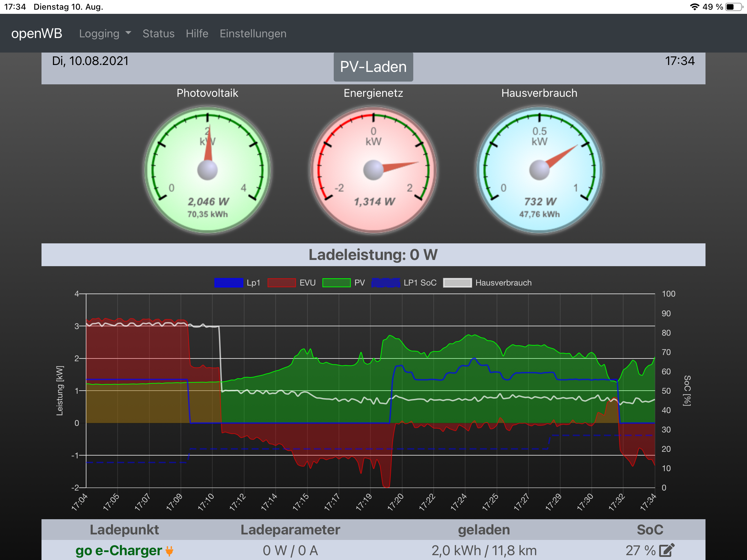Click the Photovoltaik gauge needle hub

207,170
